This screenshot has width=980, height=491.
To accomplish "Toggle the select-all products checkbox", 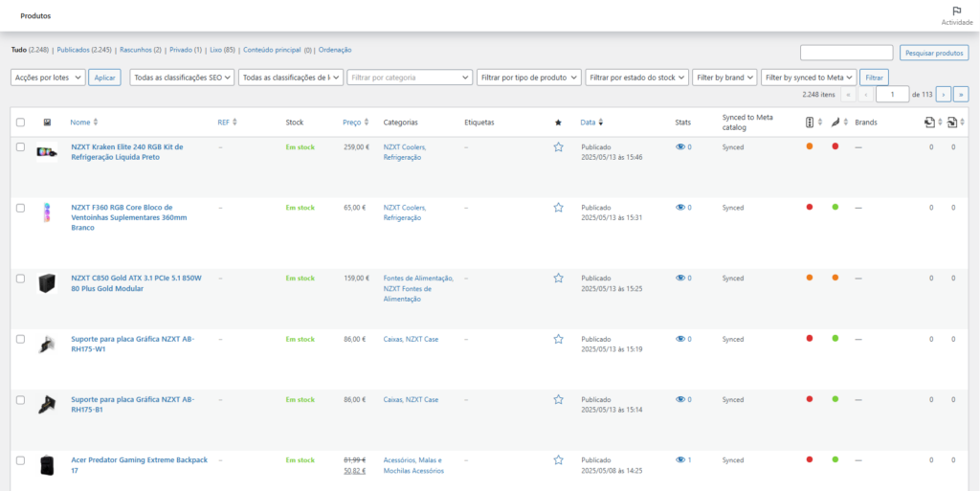I will click(21, 123).
